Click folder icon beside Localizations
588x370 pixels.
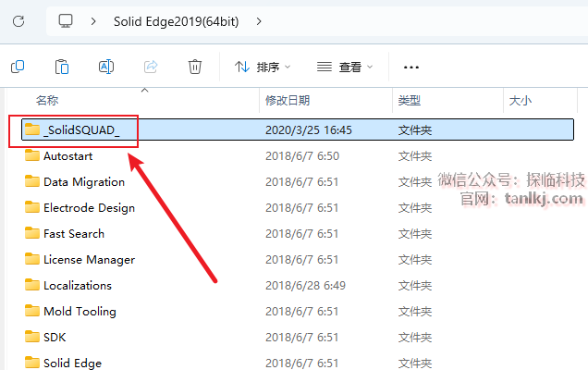coord(32,285)
